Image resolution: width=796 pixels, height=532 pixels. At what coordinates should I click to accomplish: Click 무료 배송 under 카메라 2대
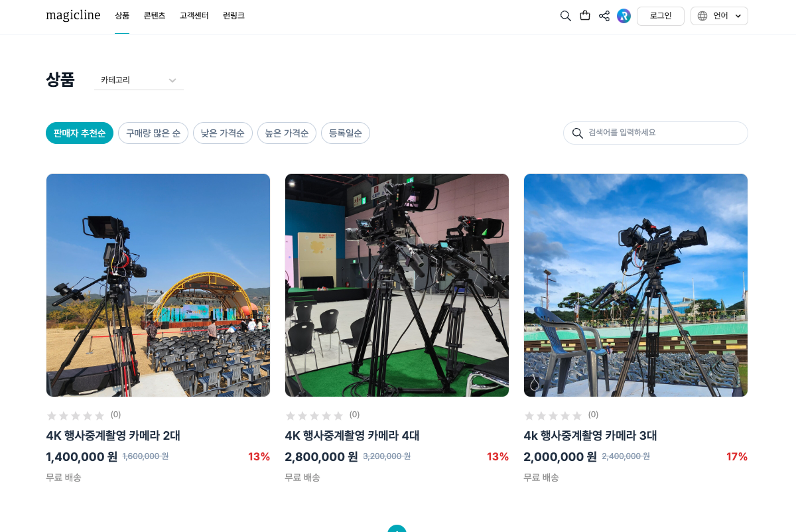click(64, 478)
